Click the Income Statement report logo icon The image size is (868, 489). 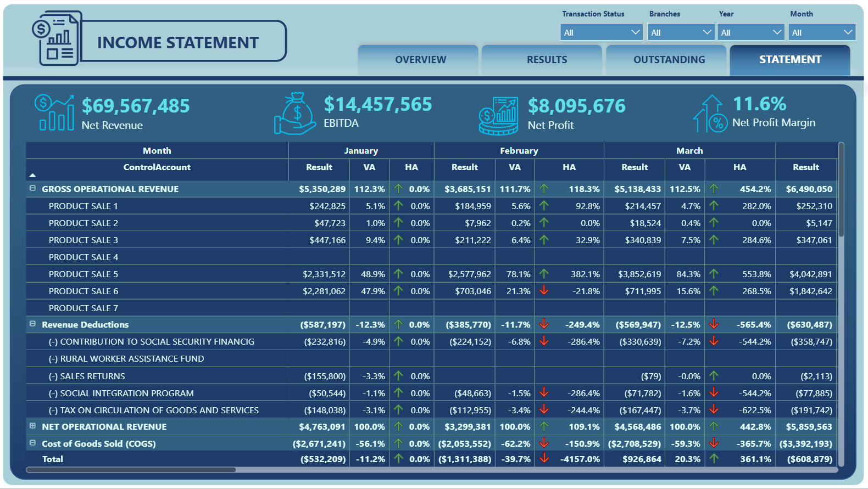tap(55, 40)
